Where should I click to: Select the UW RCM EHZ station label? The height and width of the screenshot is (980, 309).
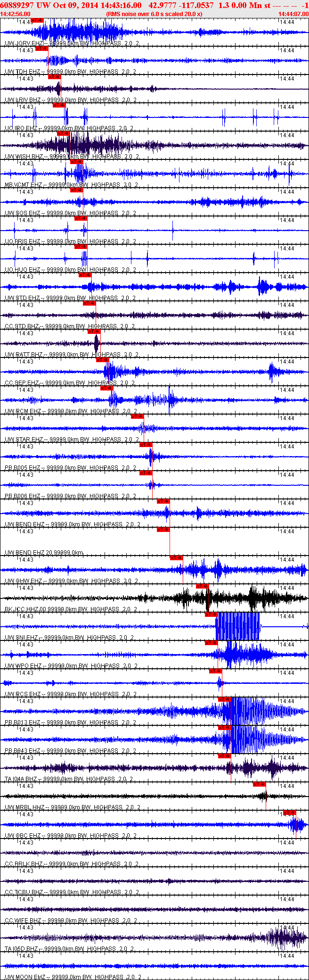(71, 411)
